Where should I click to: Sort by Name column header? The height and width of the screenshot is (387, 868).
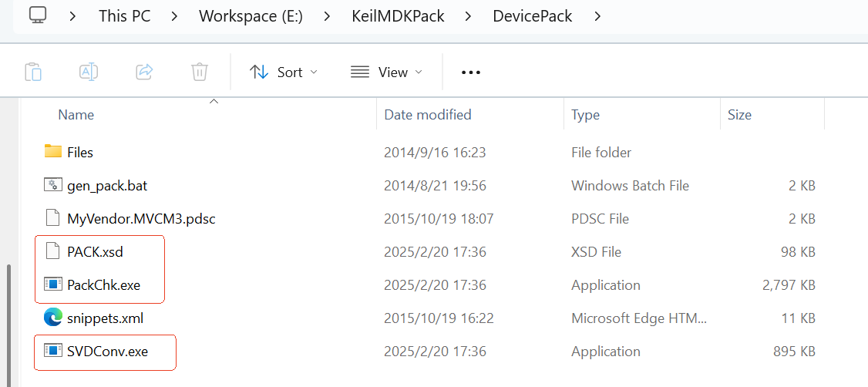(x=76, y=115)
